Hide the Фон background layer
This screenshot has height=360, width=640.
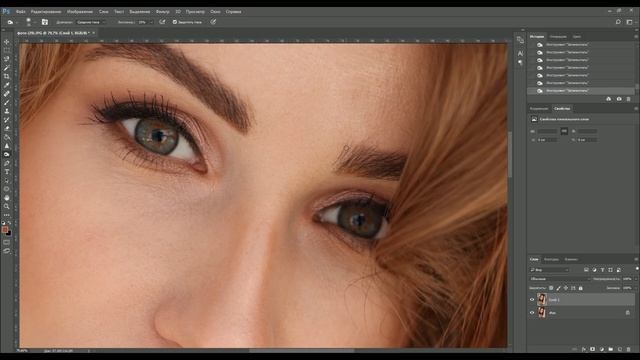532,313
